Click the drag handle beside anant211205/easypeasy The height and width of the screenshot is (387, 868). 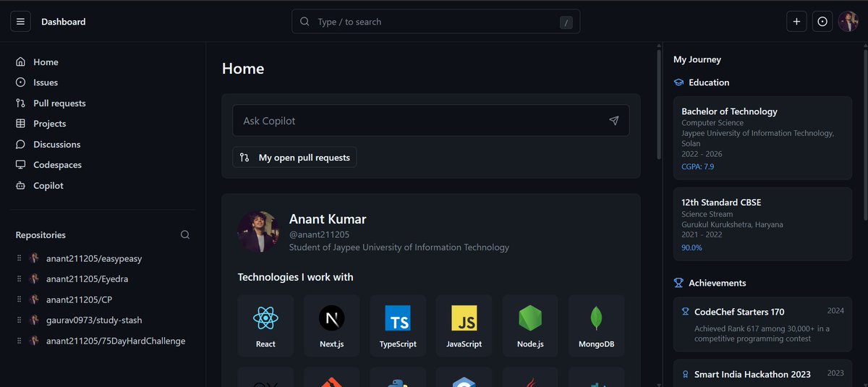point(20,258)
